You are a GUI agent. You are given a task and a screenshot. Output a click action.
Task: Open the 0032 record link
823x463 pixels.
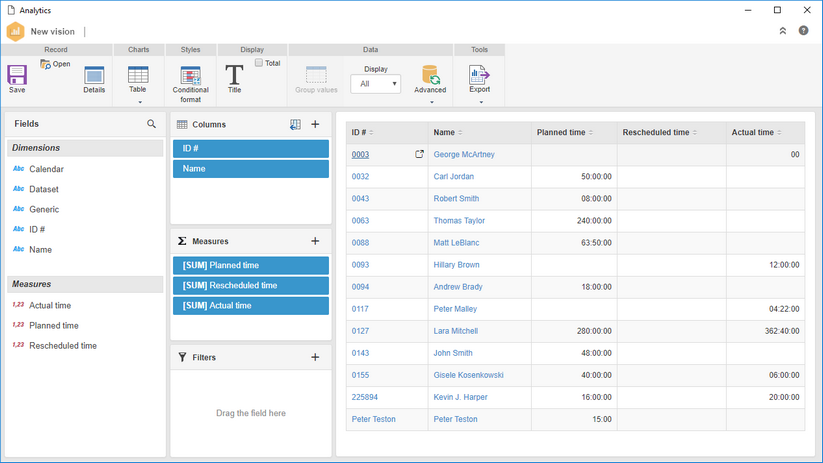pos(360,176)
